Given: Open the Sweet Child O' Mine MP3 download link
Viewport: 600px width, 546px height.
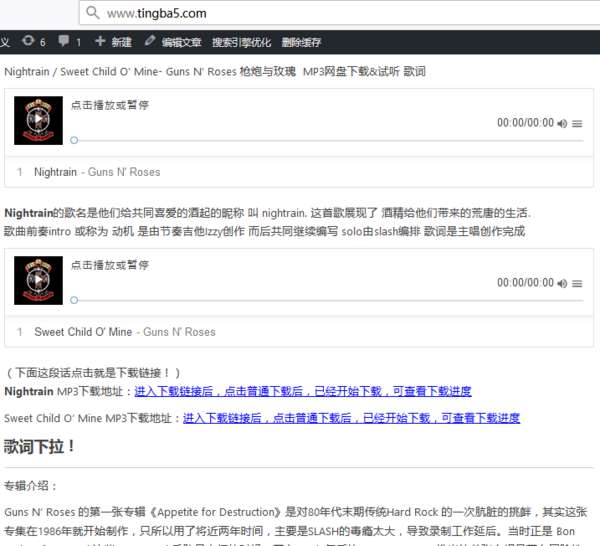Looking at the screenshot, I should 351,418.
